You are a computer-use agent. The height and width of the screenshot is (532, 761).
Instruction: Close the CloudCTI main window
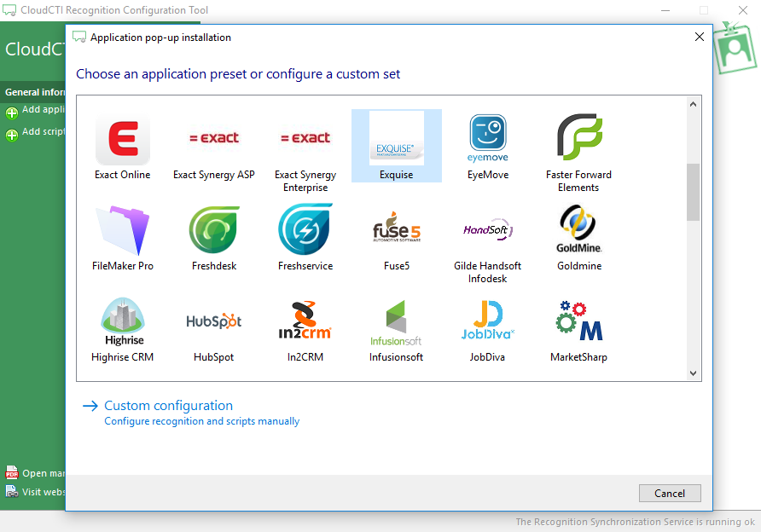(x=743, y=10)
